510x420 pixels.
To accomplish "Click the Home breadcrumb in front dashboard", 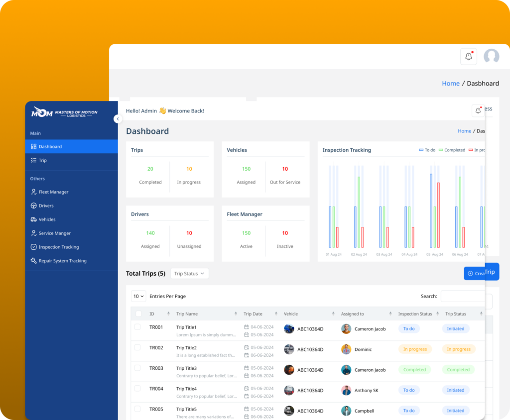I will (x=465, y=131).
